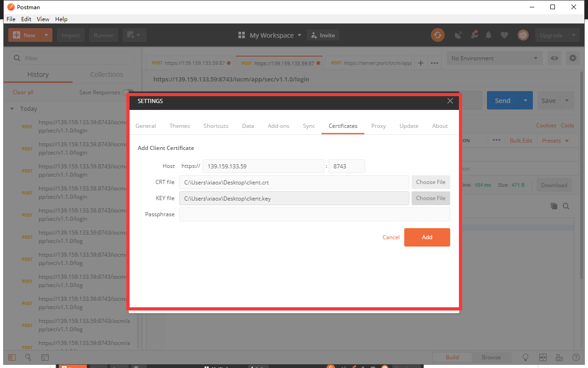Switch to Build mode

[x=452, y=357]
